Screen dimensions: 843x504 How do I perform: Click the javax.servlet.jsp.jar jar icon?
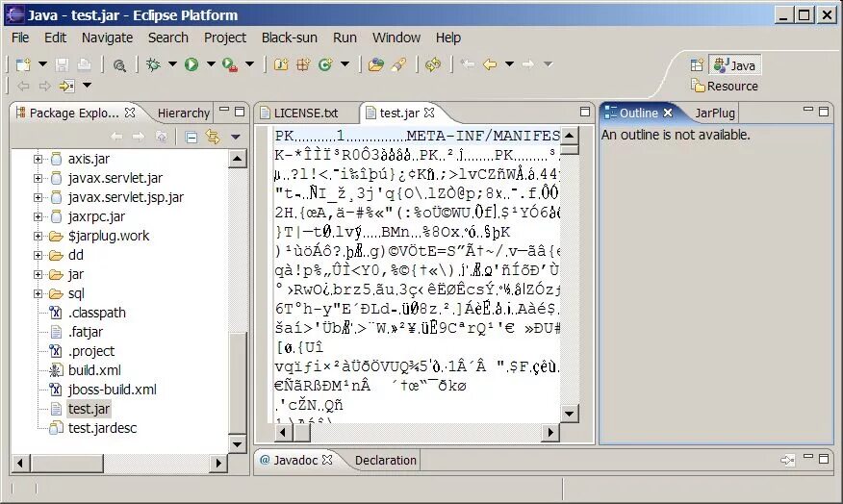[56, 198]
